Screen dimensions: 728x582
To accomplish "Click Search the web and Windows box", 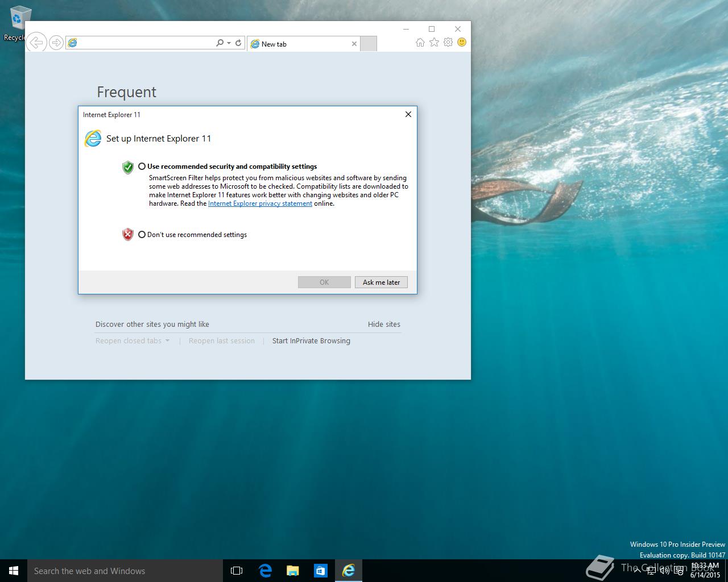I will pyautogui.click(x=125, y=571).
